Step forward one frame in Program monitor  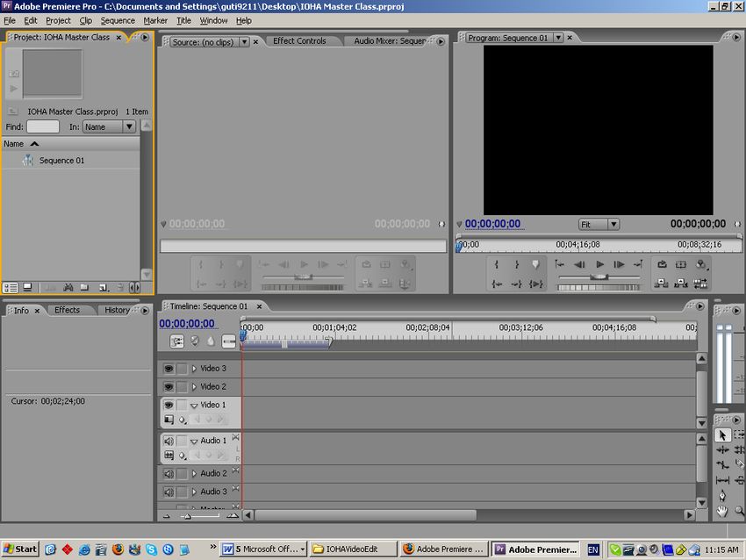(x=619, y=264)
